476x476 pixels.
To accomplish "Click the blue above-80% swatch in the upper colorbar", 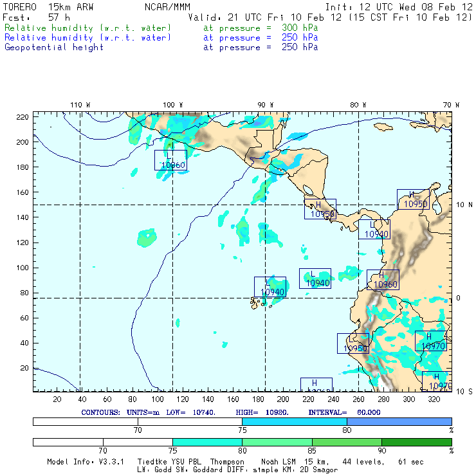I will [399, 421].
